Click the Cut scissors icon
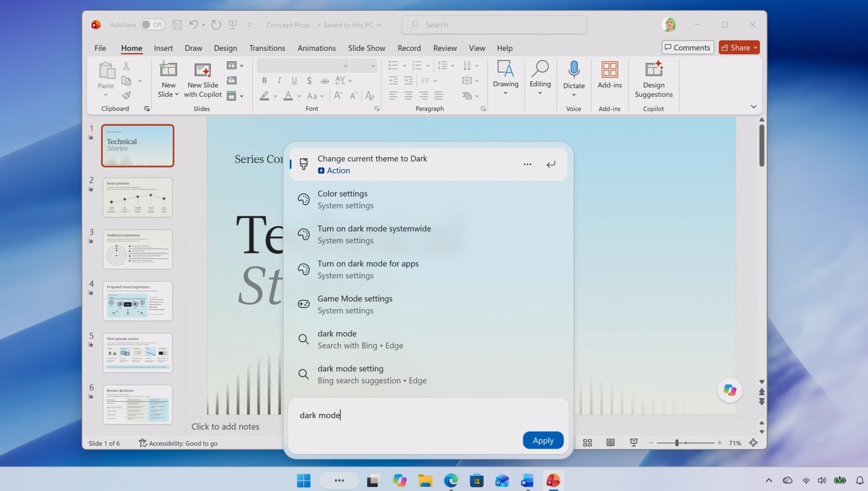The width and height of the screenshot is (868, 491). (126, 66)
